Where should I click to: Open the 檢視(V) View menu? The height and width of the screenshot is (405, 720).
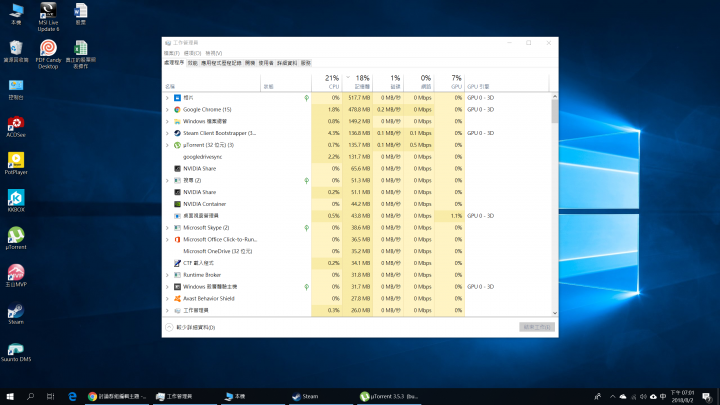click(x=214, y=53)
